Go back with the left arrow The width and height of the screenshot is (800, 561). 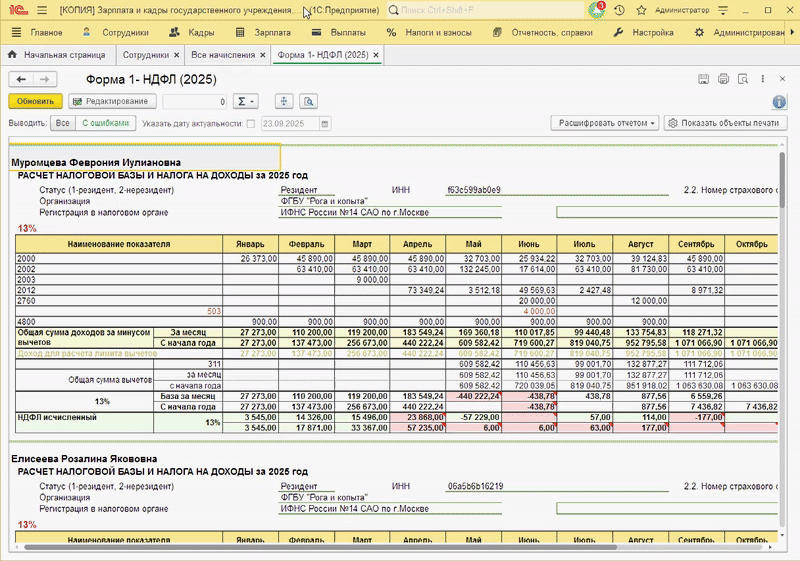tap(21, 79)
